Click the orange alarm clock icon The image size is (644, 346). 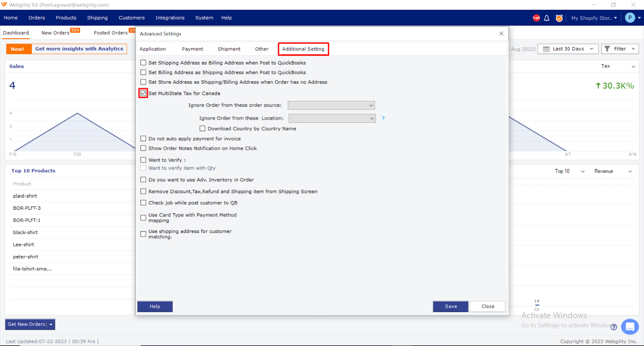(559, 18)
